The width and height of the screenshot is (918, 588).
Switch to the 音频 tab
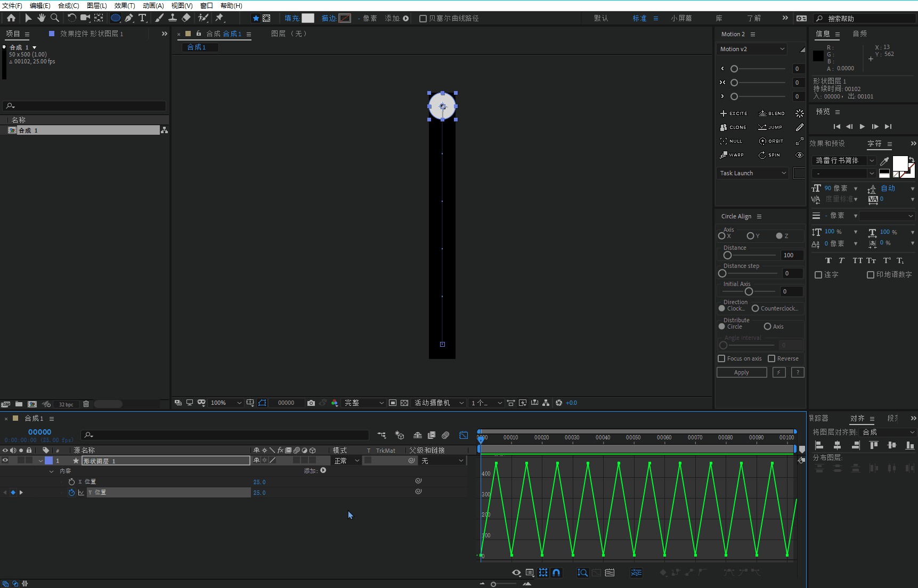pos(859,34)
